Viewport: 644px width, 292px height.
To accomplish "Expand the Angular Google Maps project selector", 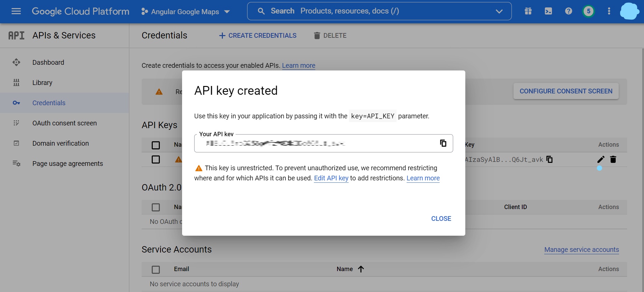I will coord(185,12).
